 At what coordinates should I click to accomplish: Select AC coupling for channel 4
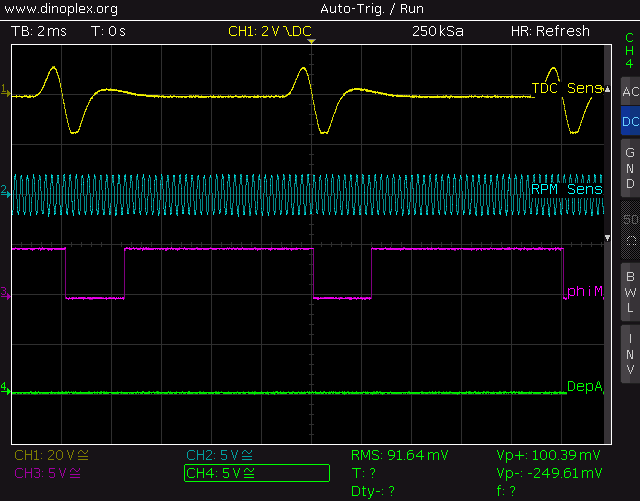tap(629, 92)
